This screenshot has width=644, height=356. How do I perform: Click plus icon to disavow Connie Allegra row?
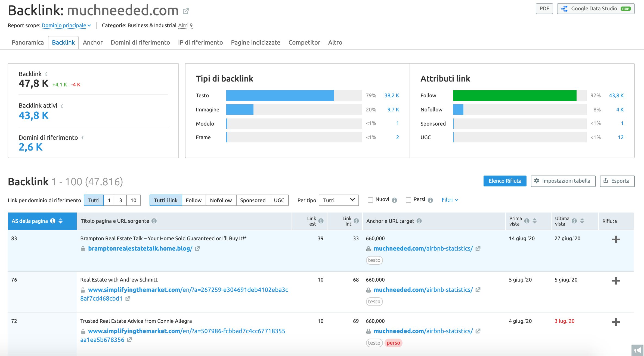[616, 322]
